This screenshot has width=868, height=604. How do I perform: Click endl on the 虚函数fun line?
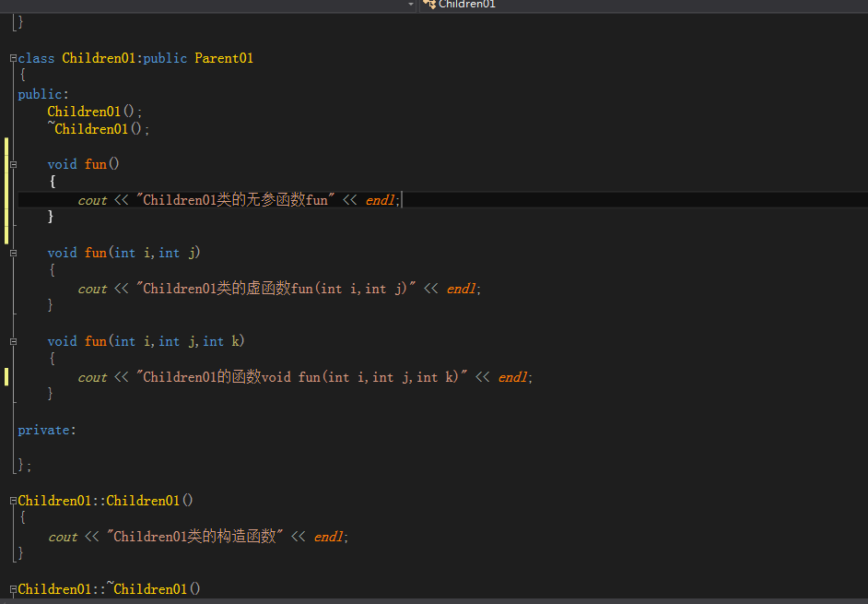(461, 289)
